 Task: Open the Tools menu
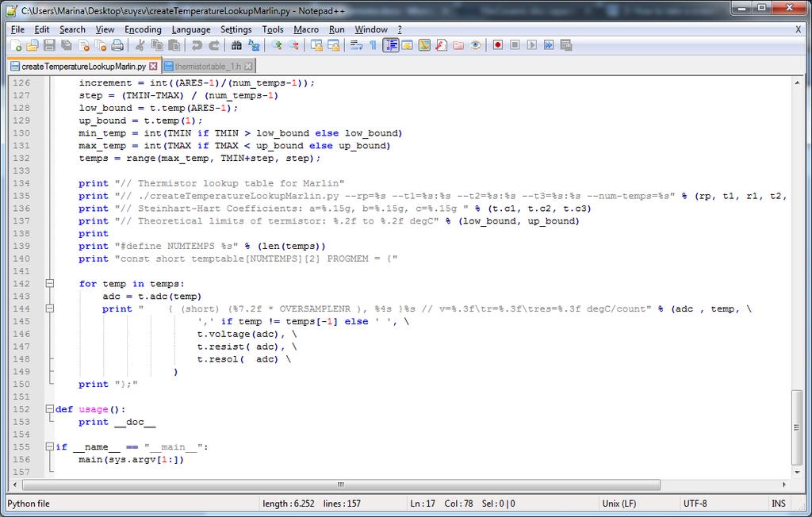[273, 29]
